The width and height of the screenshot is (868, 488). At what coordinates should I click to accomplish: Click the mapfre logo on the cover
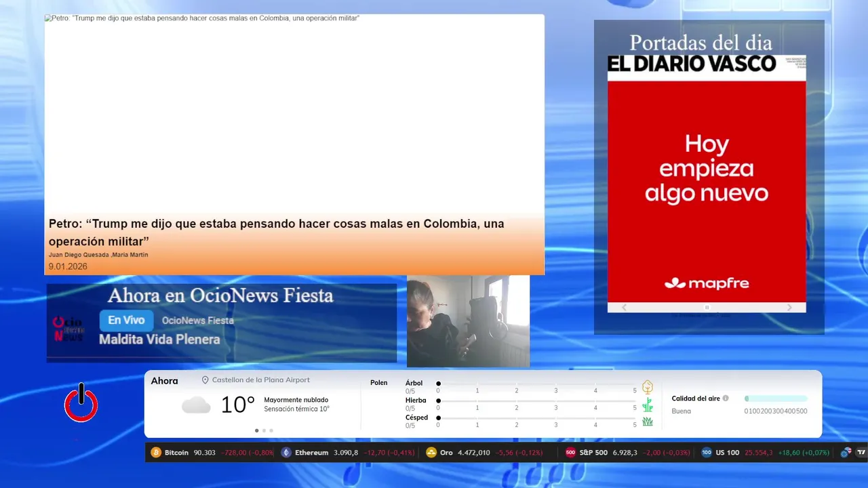click(707, 283)
